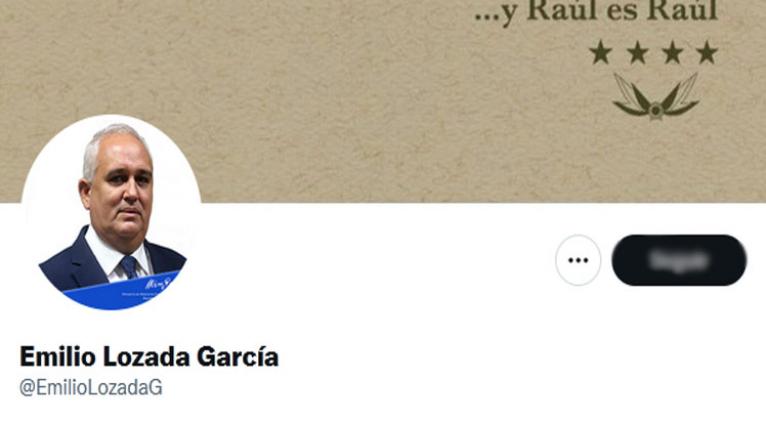Select the second star from the left
The image size is (766, 421).
637,53
